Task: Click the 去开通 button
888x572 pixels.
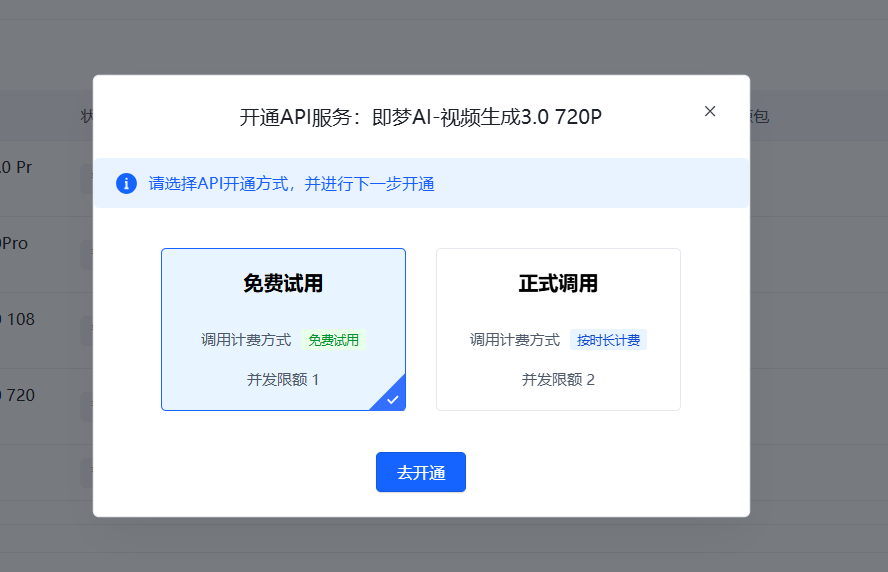Action: 421,472
